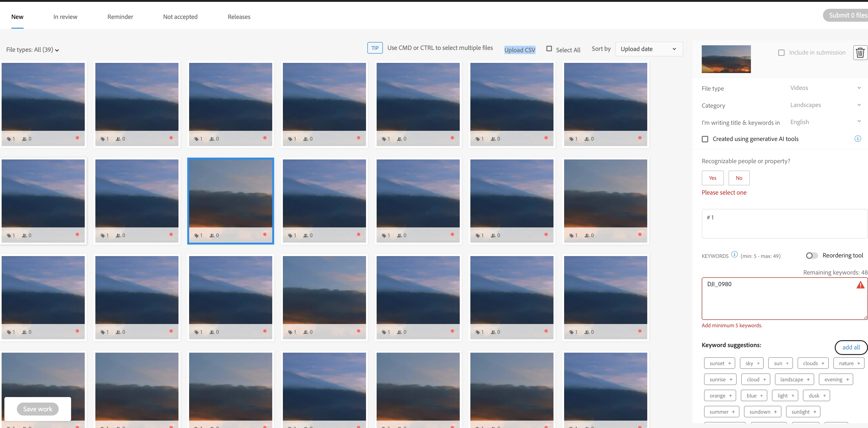
Task: Click the add all keywords button
Action: [851, 347]
